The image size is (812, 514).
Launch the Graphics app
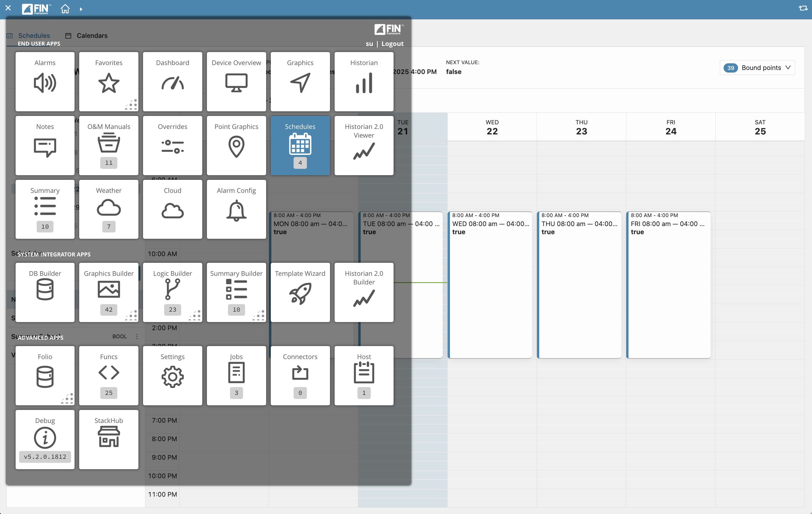(300, 82)
